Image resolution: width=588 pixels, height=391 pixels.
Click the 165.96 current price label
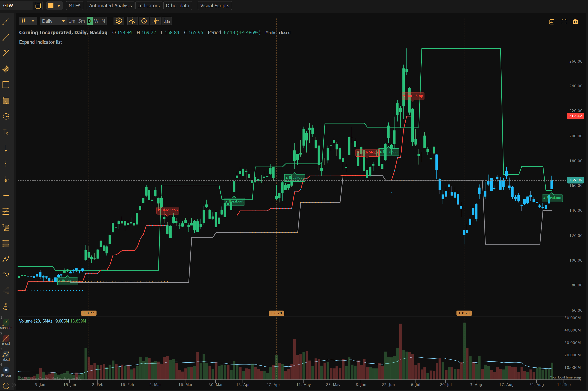point(575,180)
